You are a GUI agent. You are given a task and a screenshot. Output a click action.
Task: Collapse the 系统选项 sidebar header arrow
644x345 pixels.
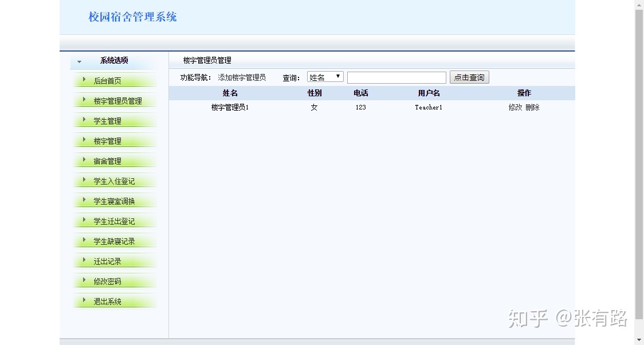(79, 62)
